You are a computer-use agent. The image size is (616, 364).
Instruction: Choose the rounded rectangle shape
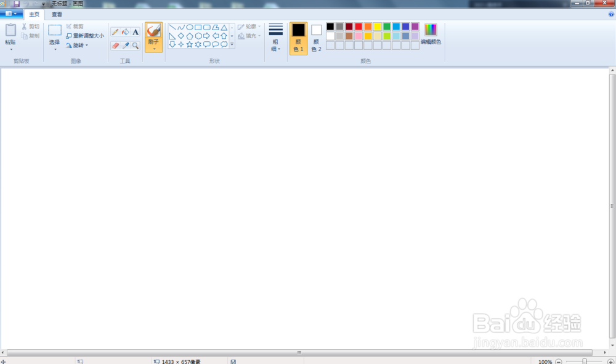click(x=206, y=28)
